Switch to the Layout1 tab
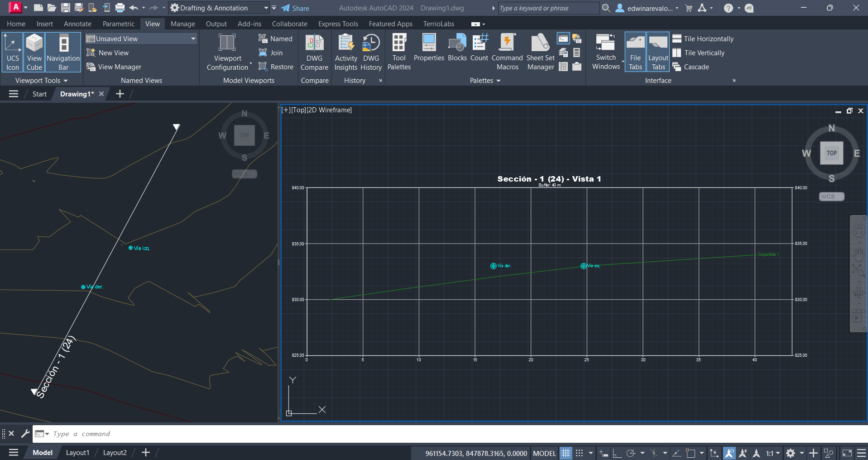Screen dimensions: 868x460 click(77, 453)
